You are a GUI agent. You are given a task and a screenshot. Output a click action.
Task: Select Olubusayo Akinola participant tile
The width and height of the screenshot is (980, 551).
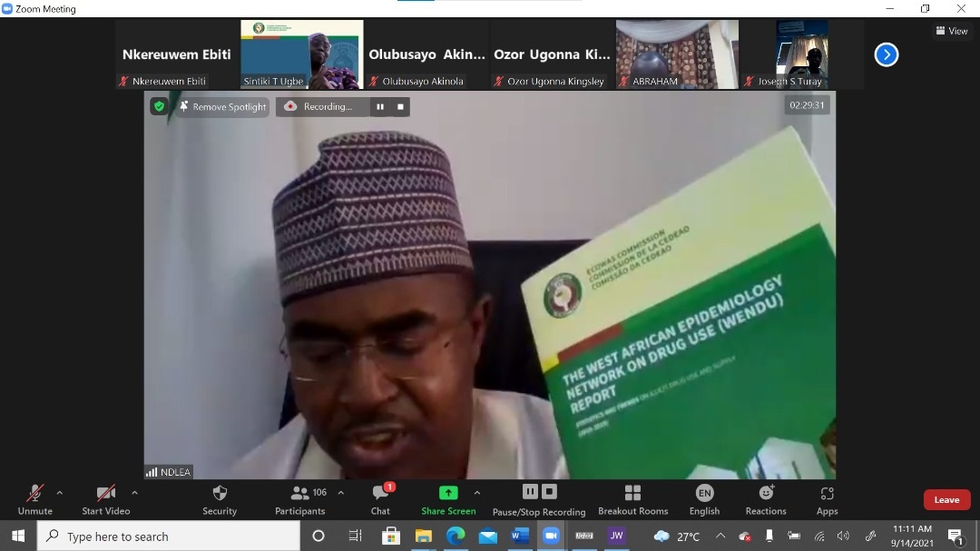[426, 54]
